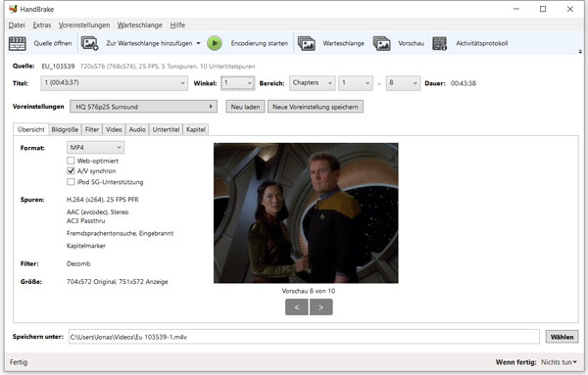
Task: Click the H.264 (x264), 25 FPS PFR text
Action: (102, 200)
